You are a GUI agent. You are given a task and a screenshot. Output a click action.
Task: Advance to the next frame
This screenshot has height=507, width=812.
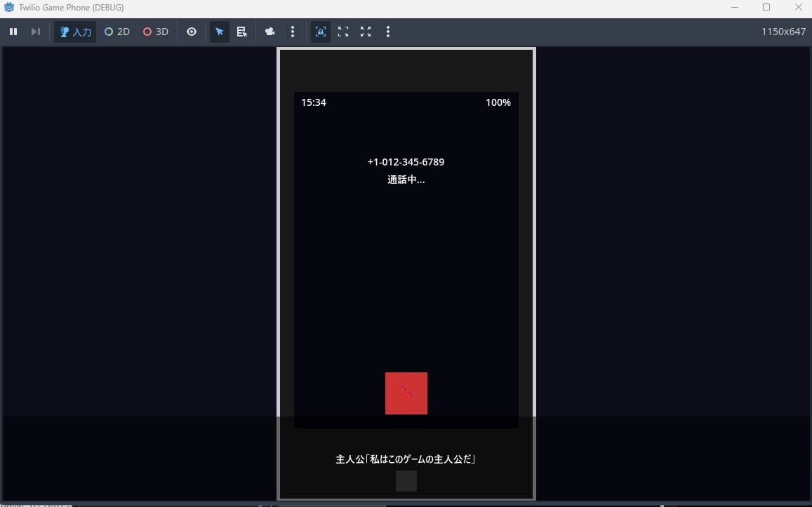pyautogui.click(x=36, y=32)
